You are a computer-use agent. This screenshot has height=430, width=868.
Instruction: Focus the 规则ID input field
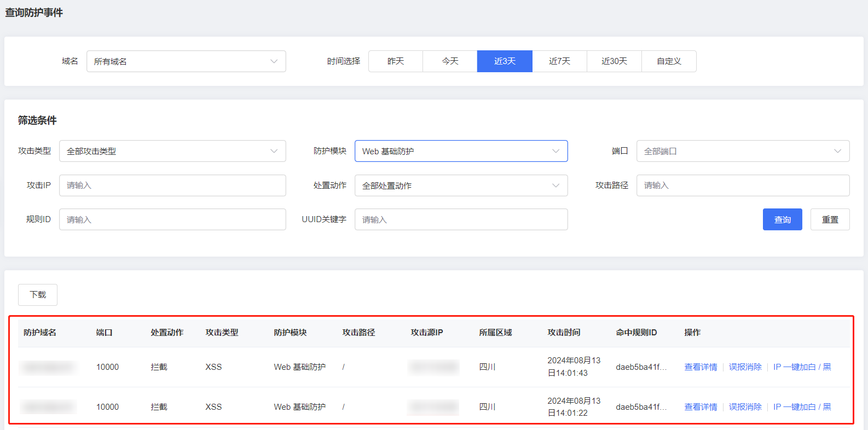tap(172, 219)
